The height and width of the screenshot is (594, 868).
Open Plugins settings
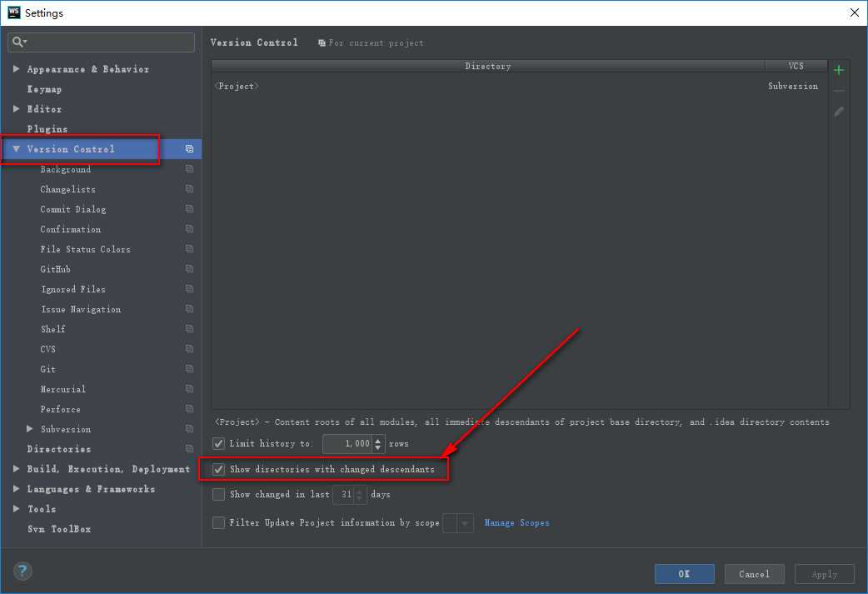point(47,129)
